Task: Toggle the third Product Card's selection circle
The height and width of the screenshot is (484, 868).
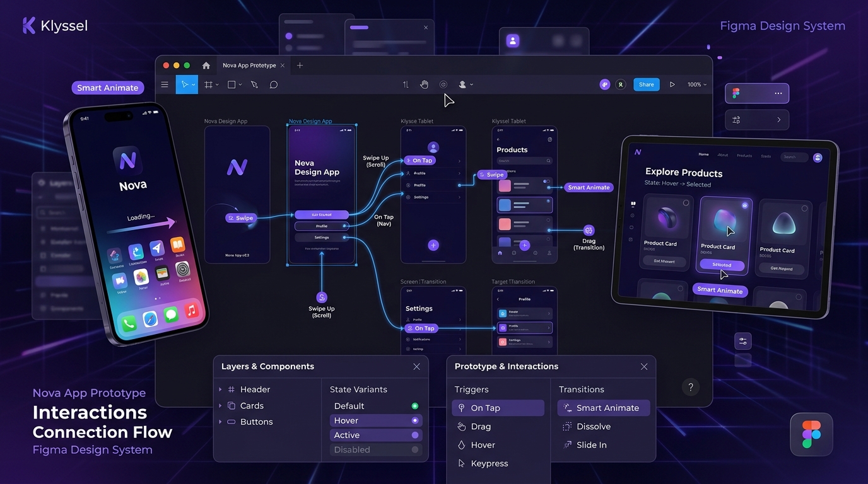Action: point(804,209)
